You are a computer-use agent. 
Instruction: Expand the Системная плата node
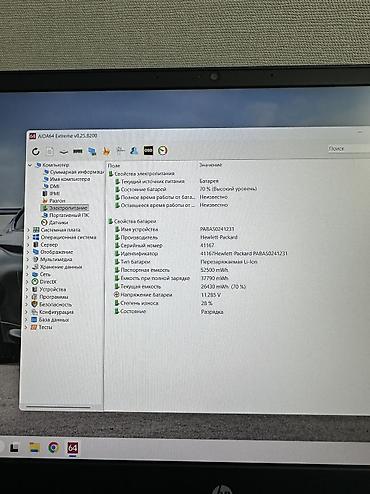pos(28,230)
